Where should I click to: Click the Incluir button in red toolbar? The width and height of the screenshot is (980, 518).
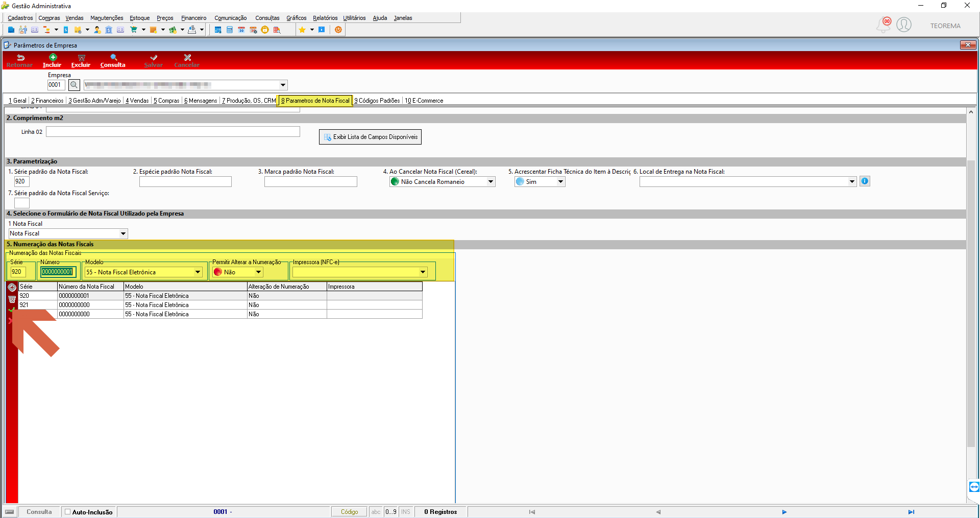click(52, 61)
